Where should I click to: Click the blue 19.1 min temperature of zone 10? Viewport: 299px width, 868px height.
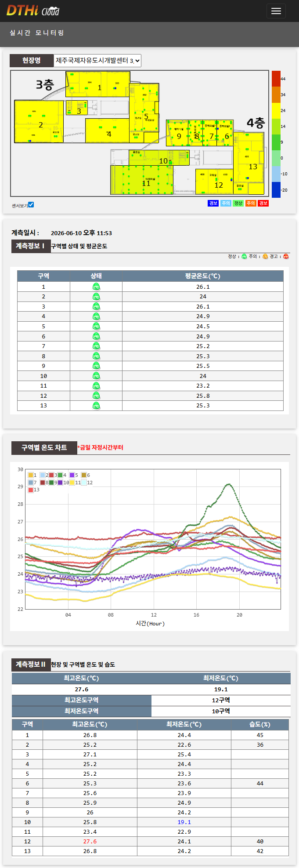(184, 822)
